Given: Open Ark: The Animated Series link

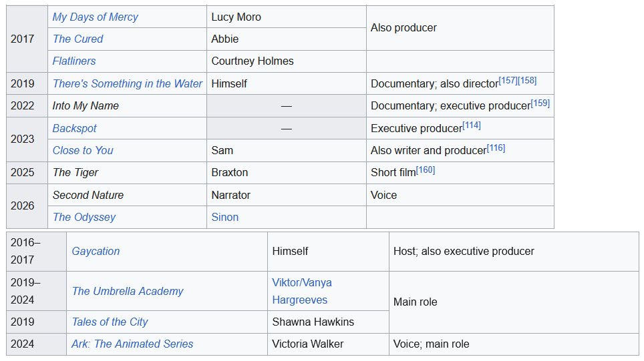Looking at the screenshot, I should point(132,344).
